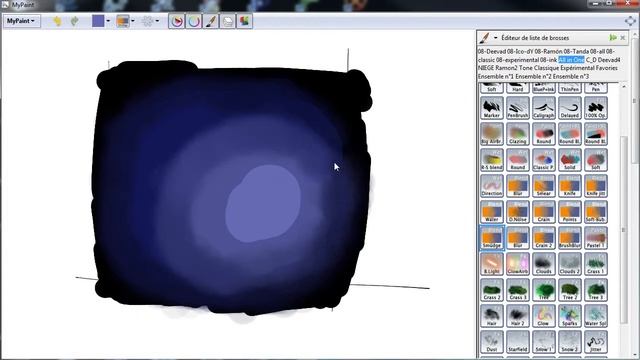
Task: Select the Pastel 1 brush
Action: point(596,238)
